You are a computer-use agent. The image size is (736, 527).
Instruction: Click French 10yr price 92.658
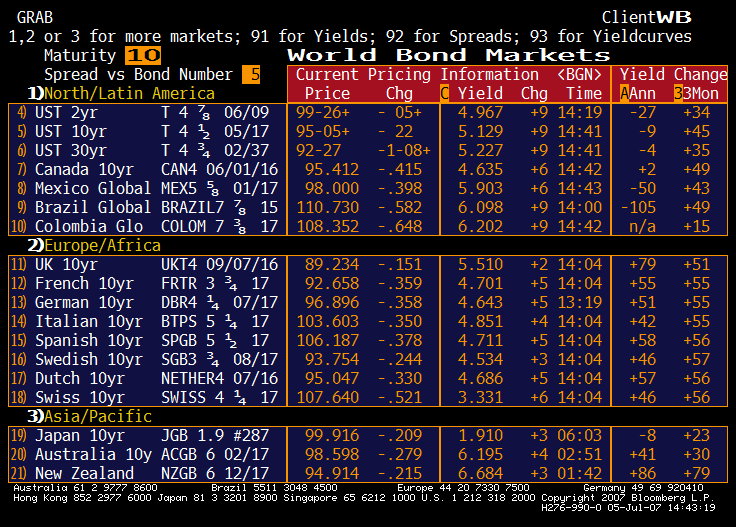[x=332, y=283]
